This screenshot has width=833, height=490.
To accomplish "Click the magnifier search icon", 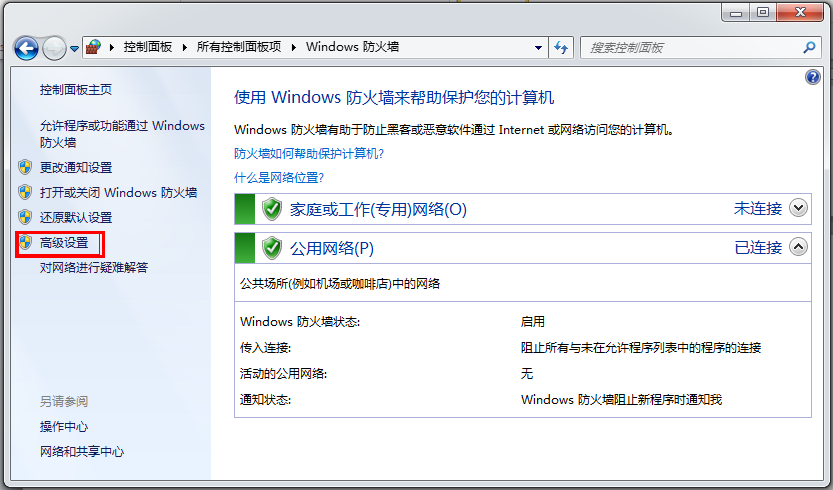I will (x=809, y=48).
